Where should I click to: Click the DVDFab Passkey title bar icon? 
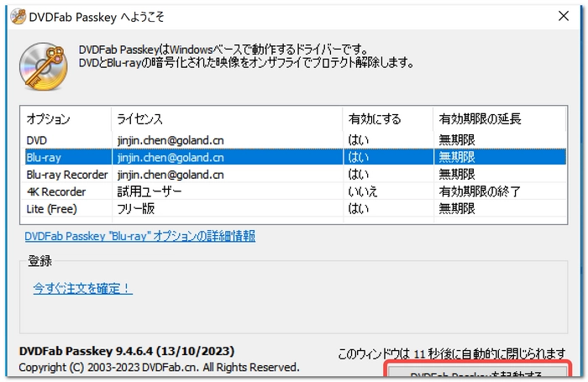[x=13, y=14]
